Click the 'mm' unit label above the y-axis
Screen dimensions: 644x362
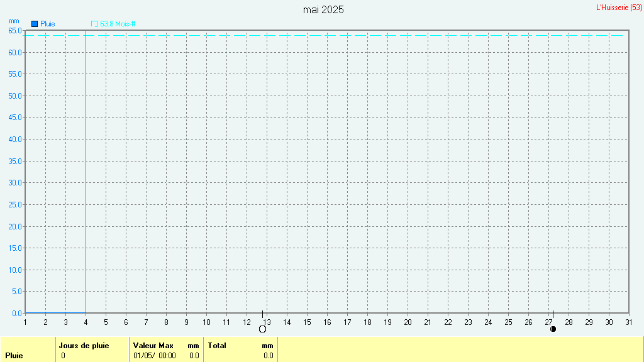pyautogui.click(x=14, y=21)
